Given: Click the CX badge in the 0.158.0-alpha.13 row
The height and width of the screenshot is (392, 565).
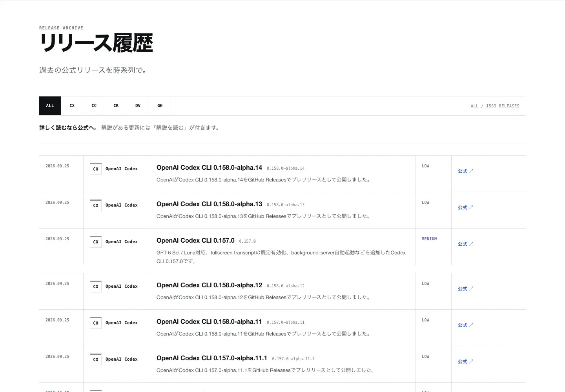Looking at the screenshot, I should point(96,205).
